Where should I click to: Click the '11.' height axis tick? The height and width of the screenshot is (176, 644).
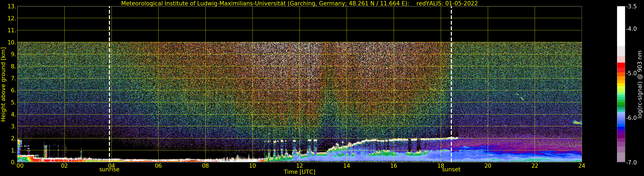coord(12,31)
